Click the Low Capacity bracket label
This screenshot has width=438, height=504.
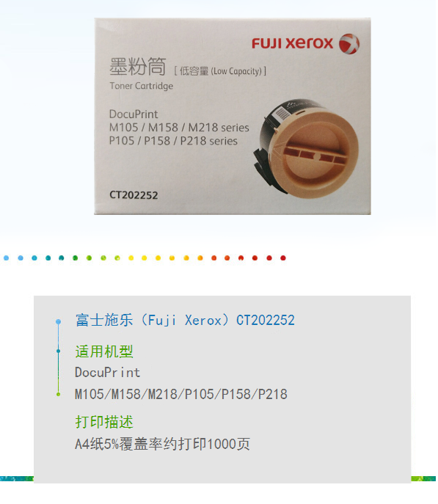tap(220, 70)
